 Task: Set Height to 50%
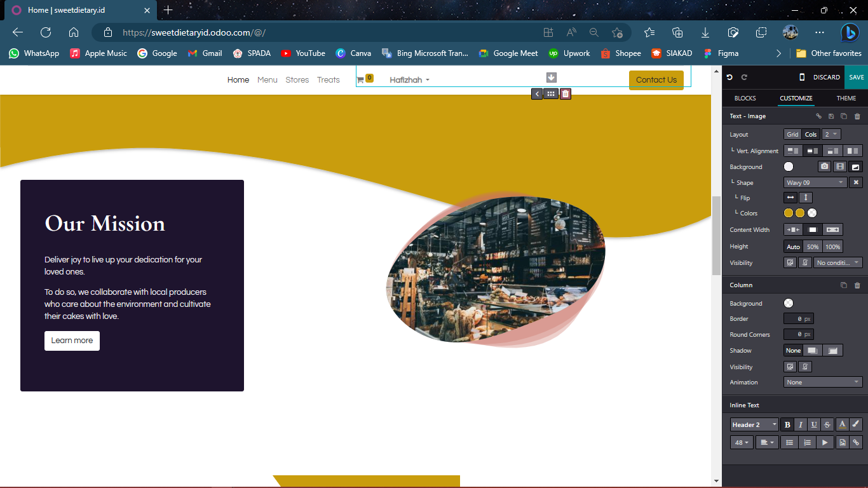coord(813,247)
